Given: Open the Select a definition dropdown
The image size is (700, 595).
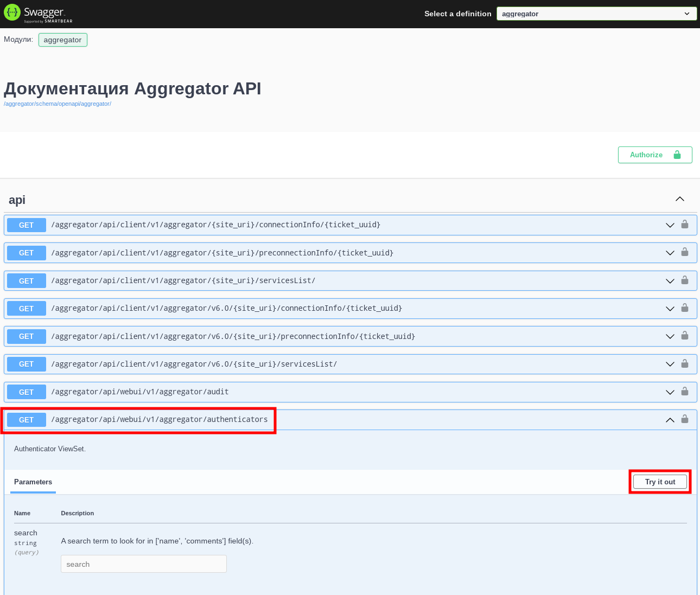Looking at the screenshot, I should pyautogui.click(x=596, y=14).
